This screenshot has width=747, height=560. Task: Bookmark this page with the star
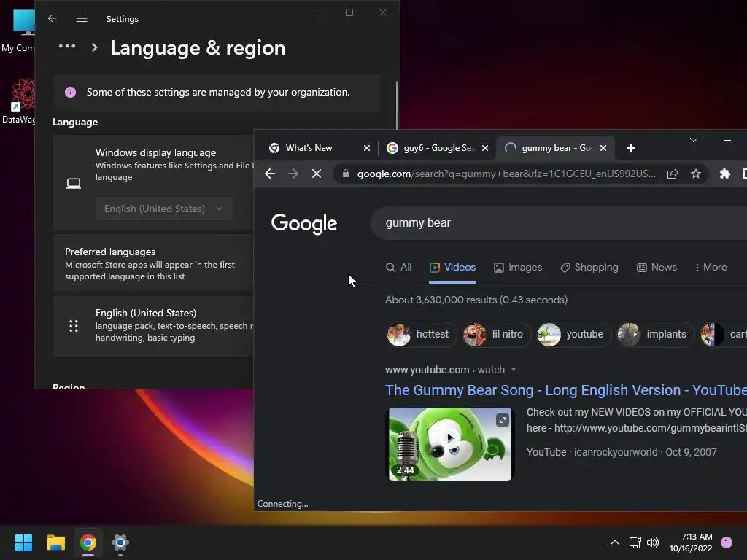tap(695, 174)
